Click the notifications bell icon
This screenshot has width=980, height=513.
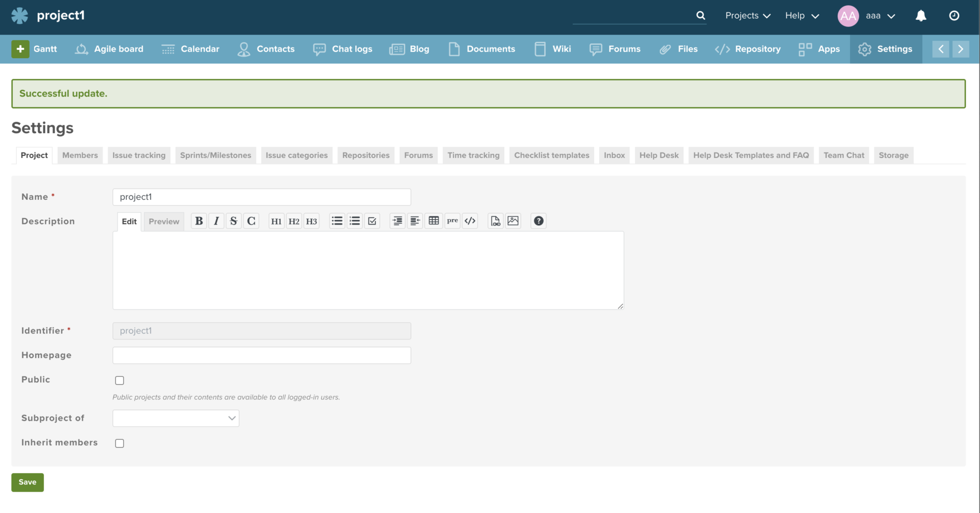(921, 16)
